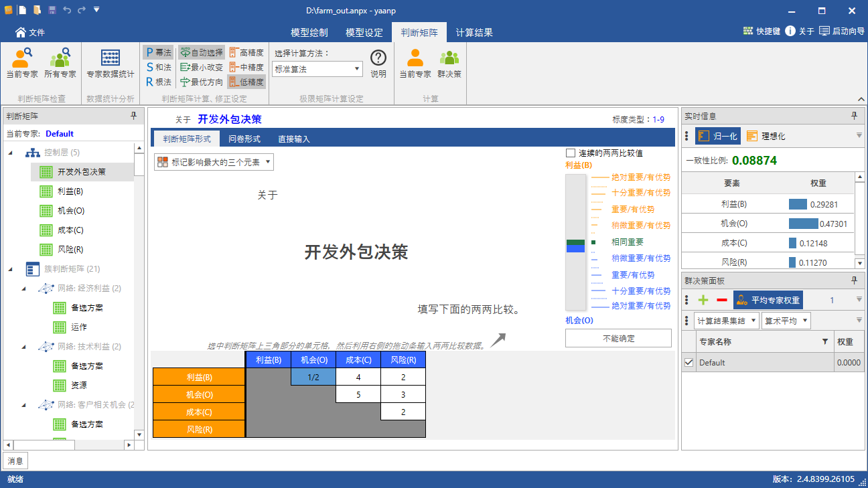Click the 不能确定 button
The image size is (868, 488).
[x=618, y=338]
